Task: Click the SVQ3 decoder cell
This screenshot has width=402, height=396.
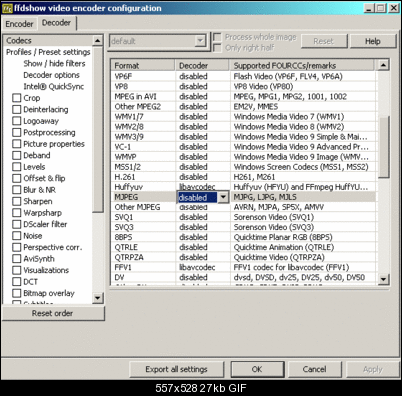Action: 203,227
